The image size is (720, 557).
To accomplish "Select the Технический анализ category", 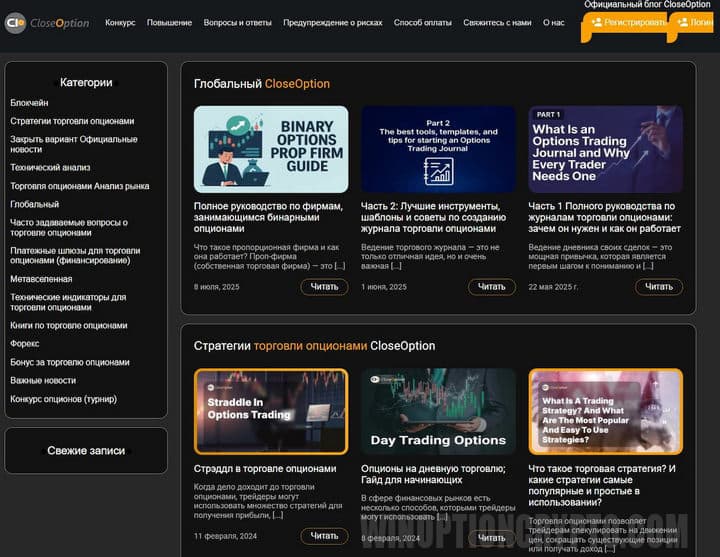I will tap(50, 168).
